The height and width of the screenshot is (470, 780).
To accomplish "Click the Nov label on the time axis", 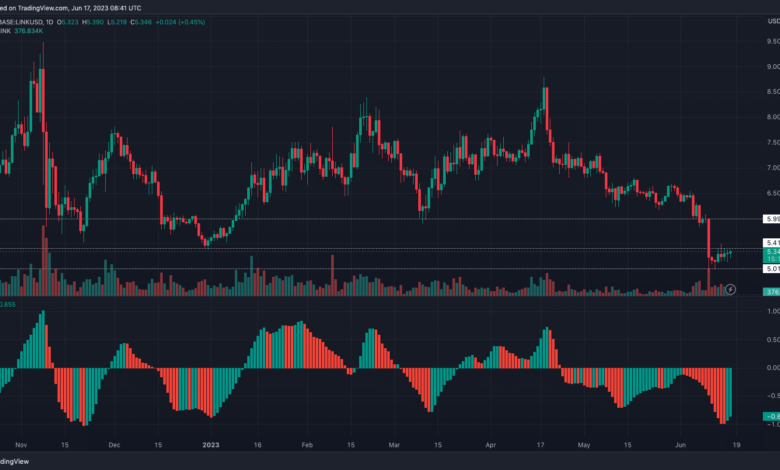I will tap(22, 443).
